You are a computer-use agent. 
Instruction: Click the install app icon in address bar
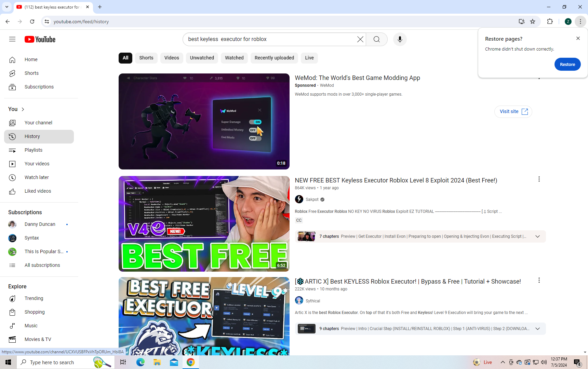(x=521, y=22)
